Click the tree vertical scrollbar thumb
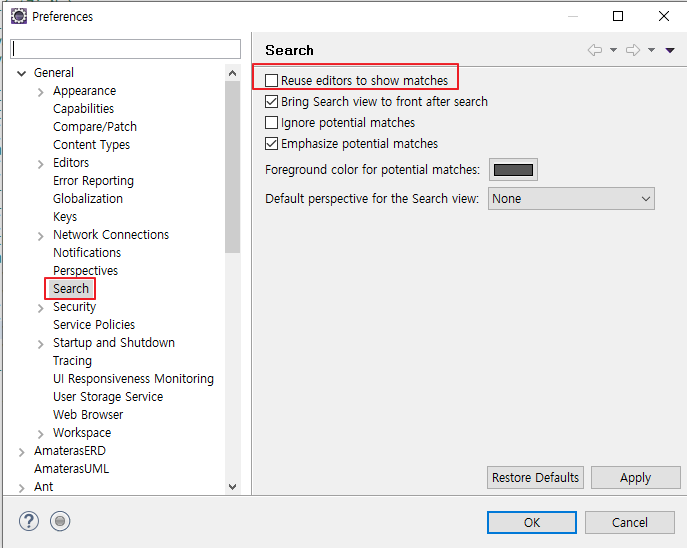This screenshot has width=687, height=548. tap(233, 167)
